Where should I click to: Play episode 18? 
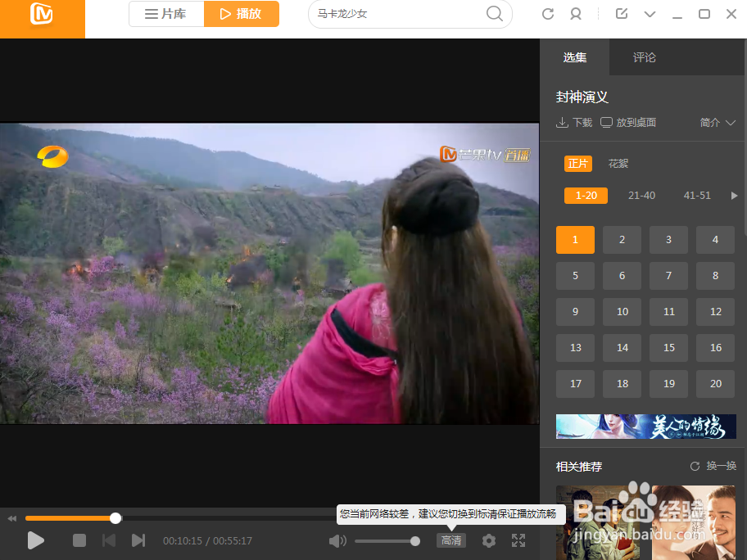pos(622,384)
